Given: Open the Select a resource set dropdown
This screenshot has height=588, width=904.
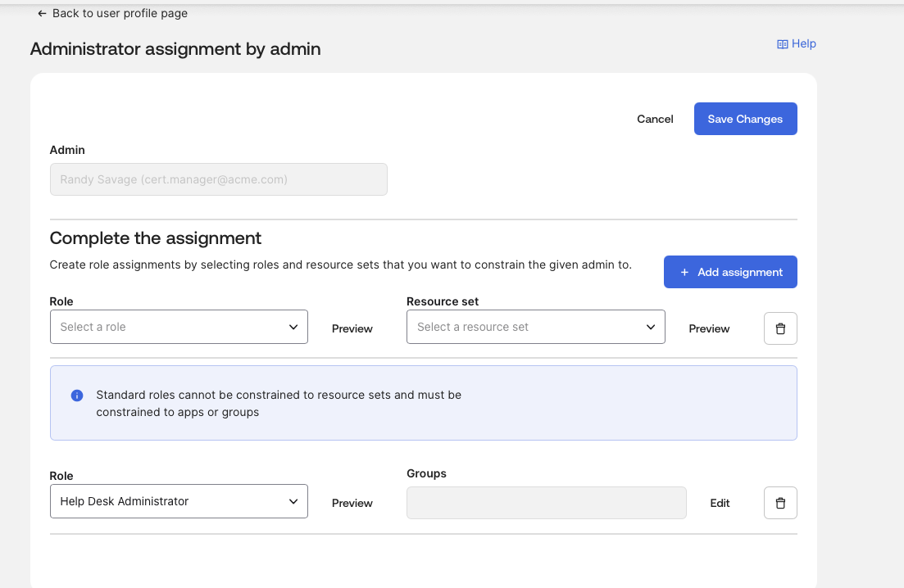Looking at the screenshot, I should (535, 327).
